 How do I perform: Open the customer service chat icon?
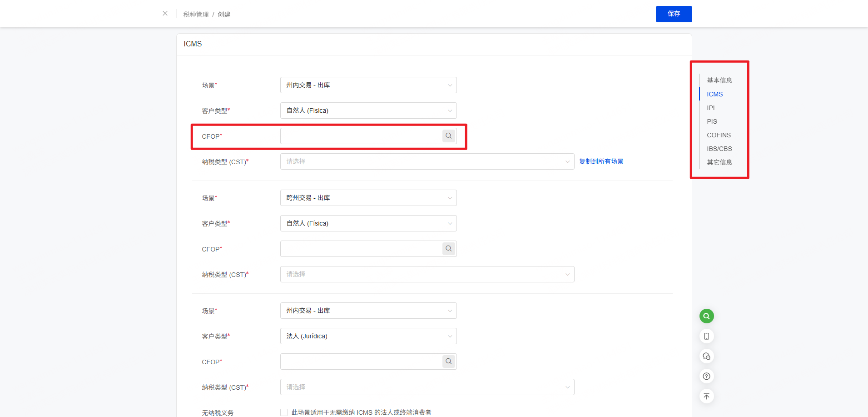[x=706, y=356]
